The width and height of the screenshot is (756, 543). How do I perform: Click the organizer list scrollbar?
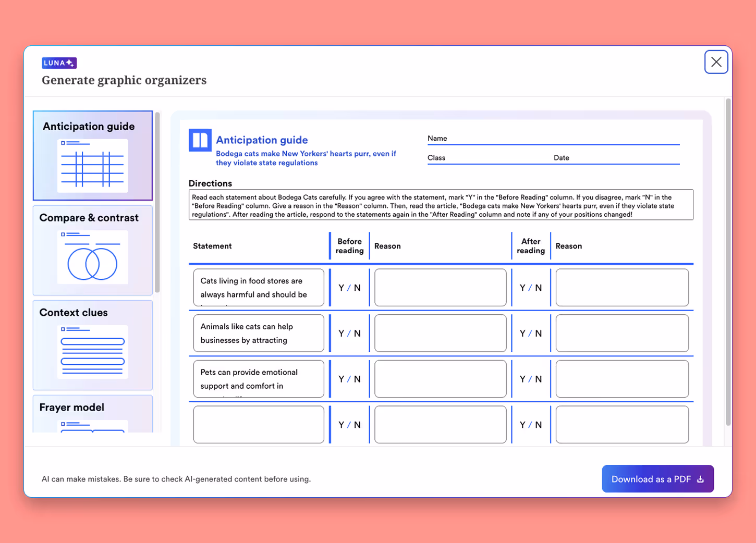[157, 203]
